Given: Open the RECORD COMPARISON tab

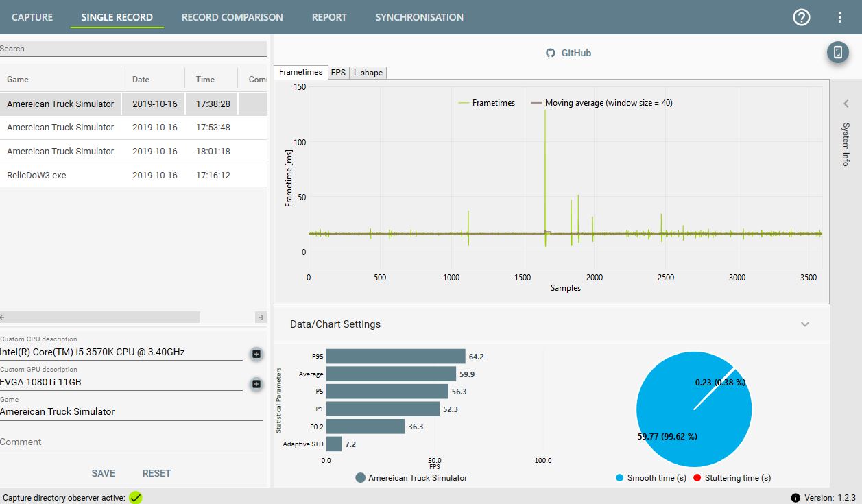Looking at the screenshot, I should (232, 17).
